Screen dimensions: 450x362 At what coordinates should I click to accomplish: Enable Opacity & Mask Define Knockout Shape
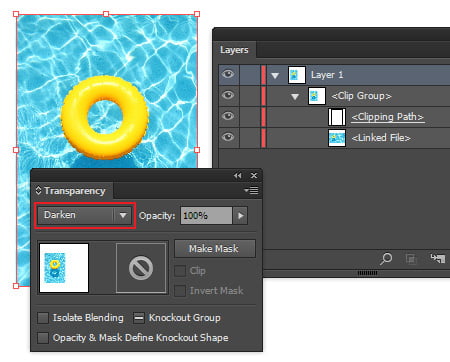tap(43, 338)
